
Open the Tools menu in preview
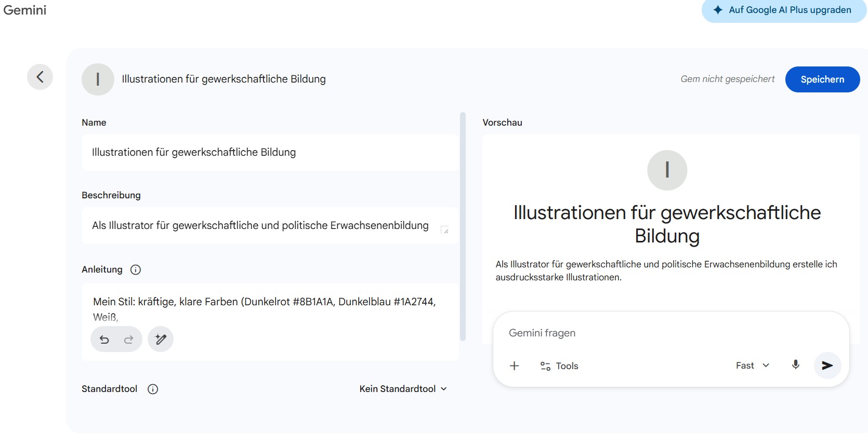click(x=559, y=366)
